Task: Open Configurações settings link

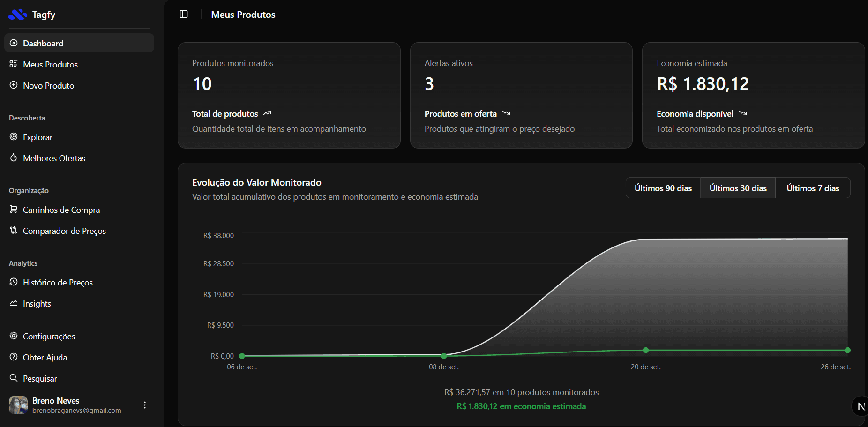Action: [49, 336]
